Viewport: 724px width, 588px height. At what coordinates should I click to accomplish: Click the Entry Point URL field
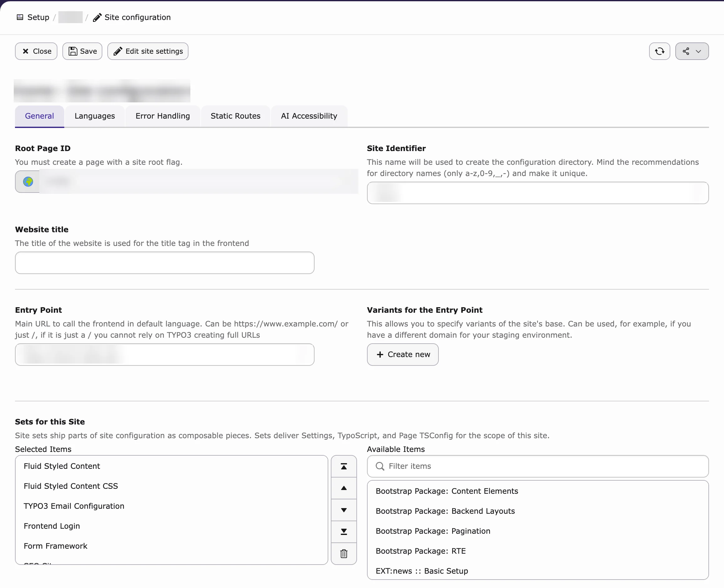[x=164, y=355]
